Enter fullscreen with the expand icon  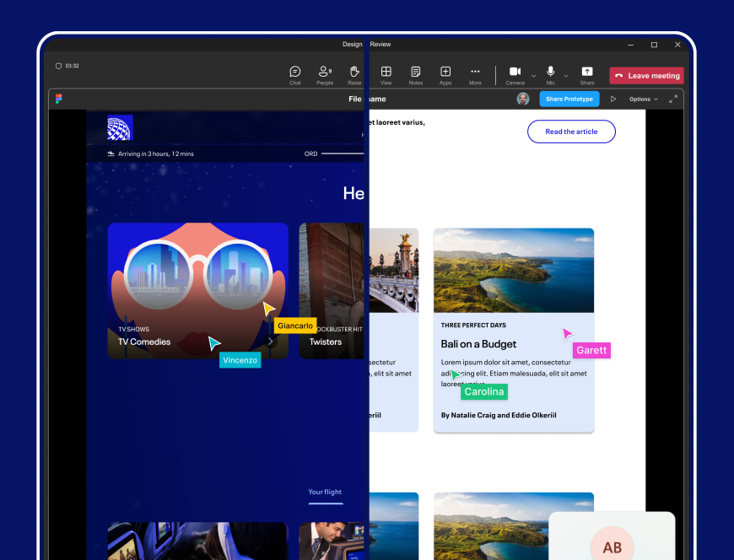pos(673,100)
